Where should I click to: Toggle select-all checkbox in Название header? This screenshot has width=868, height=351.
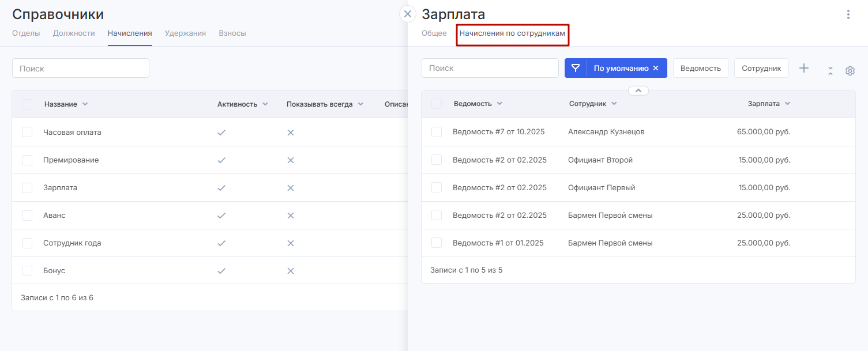(27, 104)
